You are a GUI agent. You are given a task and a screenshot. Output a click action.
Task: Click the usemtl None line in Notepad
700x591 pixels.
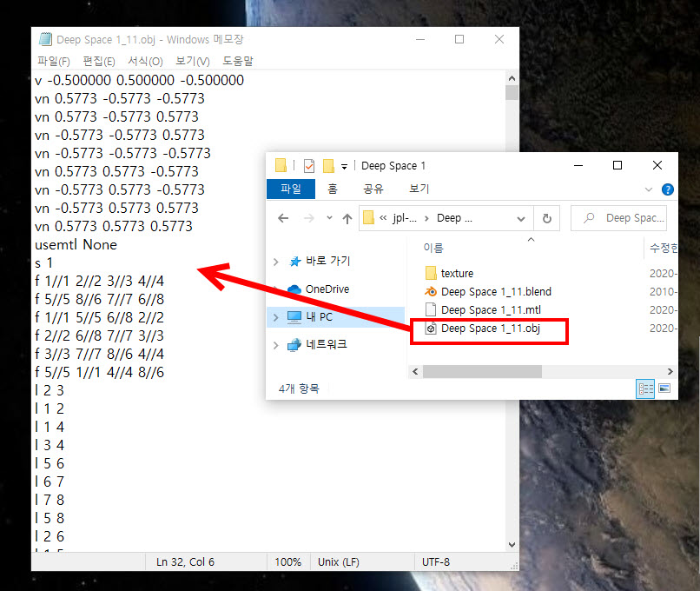click(x=76, y=245)
